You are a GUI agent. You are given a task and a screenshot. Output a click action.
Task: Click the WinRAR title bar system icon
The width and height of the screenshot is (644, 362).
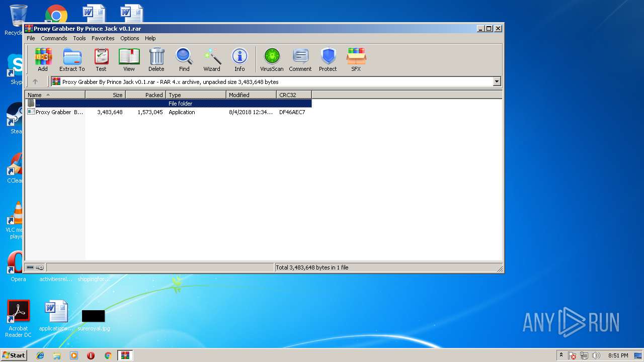tap(29, 29)
